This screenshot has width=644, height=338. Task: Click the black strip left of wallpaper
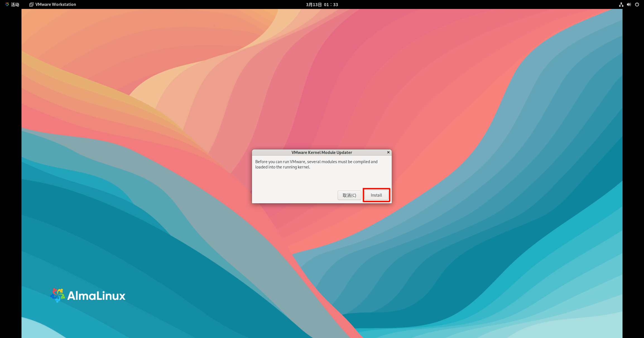point(11,167)
